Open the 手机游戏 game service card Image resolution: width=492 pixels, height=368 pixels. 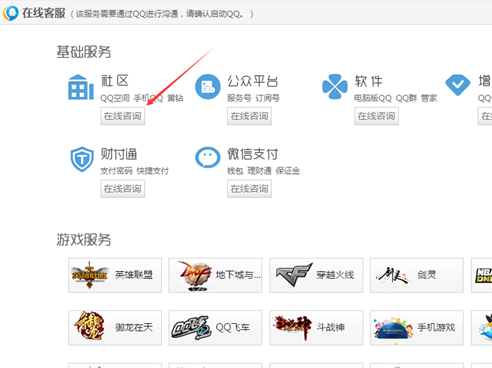pos(417,328)
